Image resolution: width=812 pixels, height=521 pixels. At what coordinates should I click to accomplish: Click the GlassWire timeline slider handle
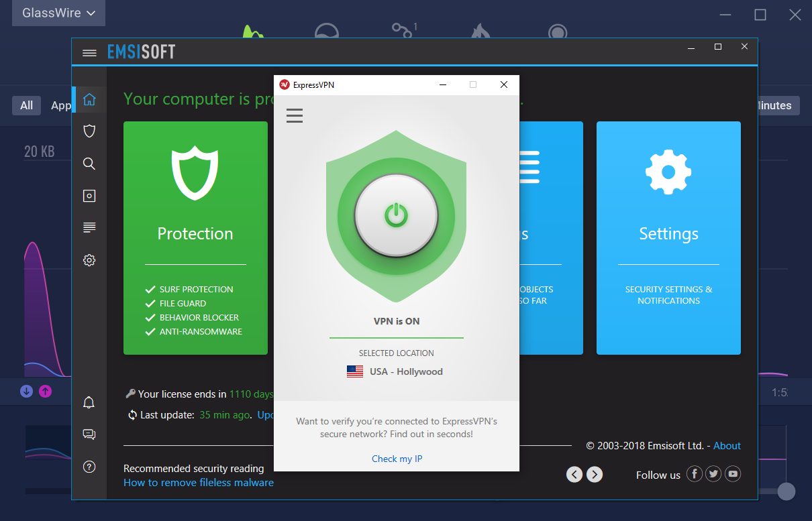786,491
